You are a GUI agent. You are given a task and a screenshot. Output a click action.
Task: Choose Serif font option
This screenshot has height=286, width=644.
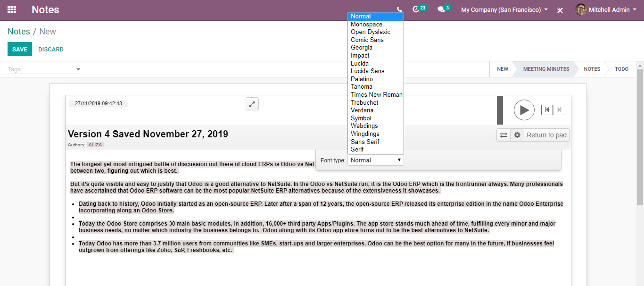click(376, 150)
